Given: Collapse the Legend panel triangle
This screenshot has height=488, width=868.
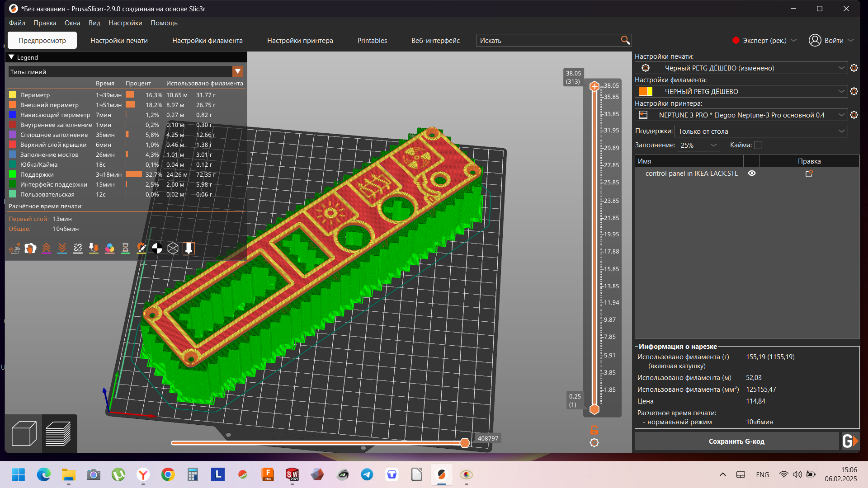Looking at the screenshot, I should pos(11,57).
